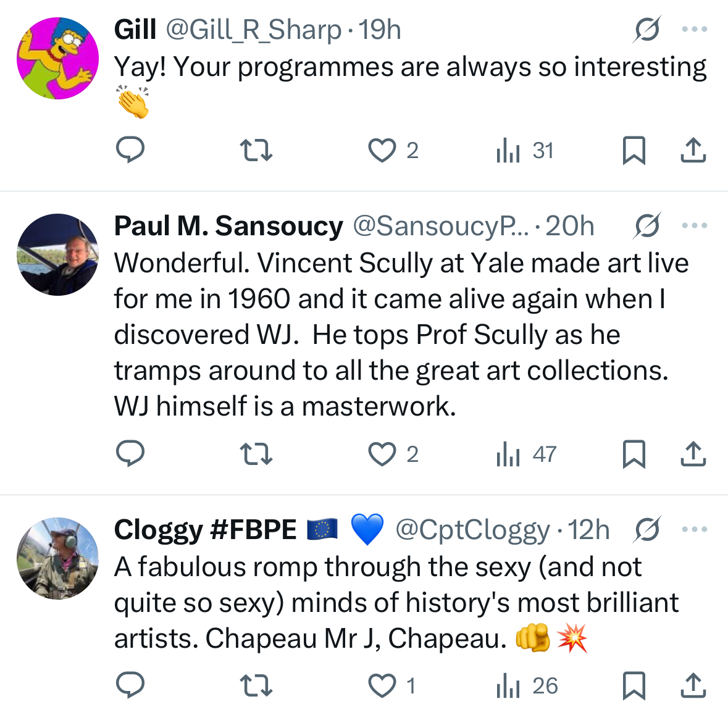The height and width of the screenshot is (720, 728).
Task: Bookmark Gill's tweet
Action: point(634,150)
